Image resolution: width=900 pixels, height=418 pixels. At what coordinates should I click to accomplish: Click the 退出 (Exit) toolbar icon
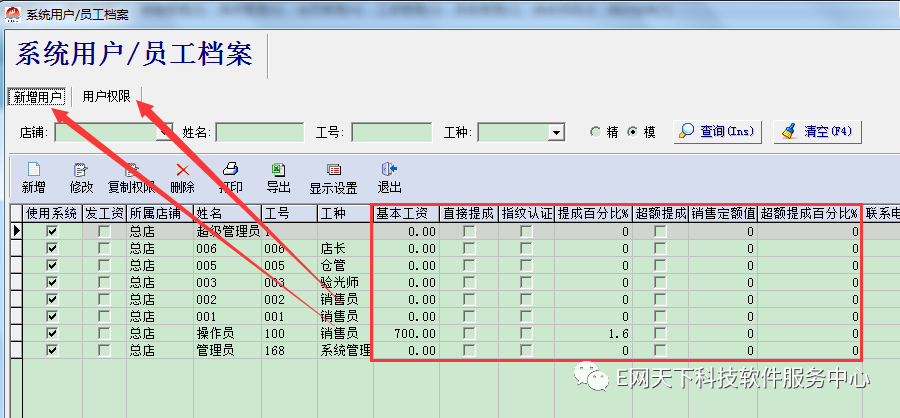point(389,170)
